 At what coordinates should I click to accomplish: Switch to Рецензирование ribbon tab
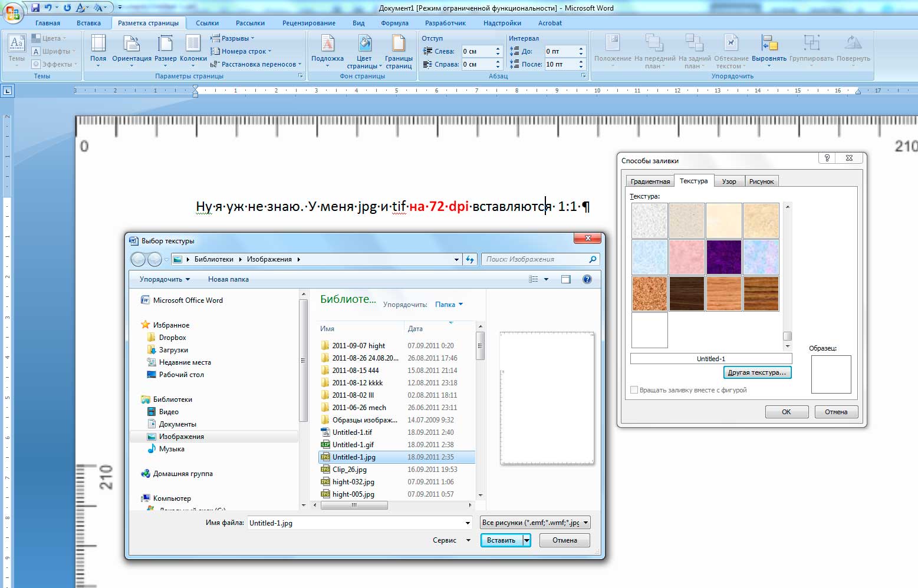[x=309, y=23]
